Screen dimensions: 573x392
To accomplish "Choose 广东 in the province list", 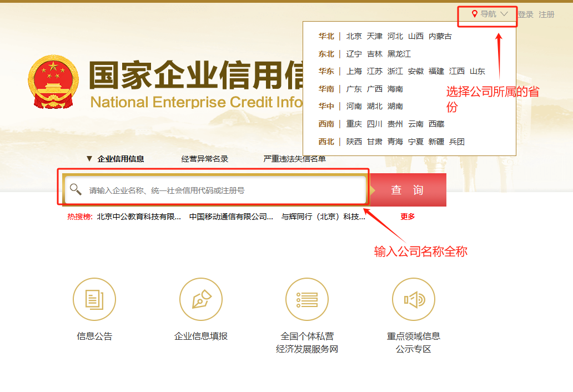I will click(354, 89).
